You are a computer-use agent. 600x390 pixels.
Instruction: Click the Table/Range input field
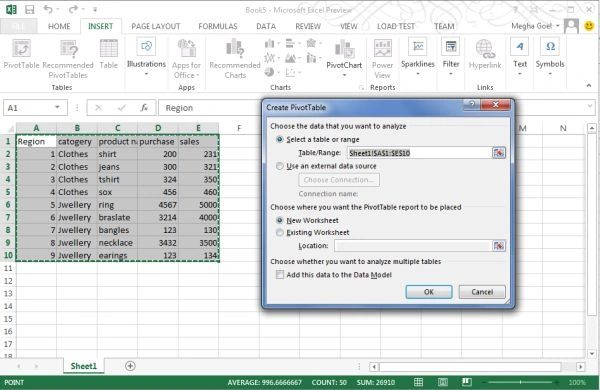click(x=419, y=153)
